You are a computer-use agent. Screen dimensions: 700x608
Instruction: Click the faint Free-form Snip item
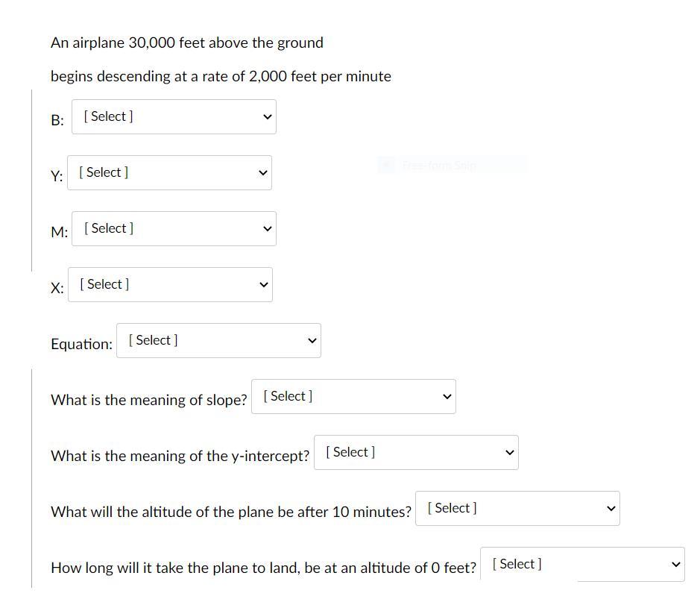(438, 166)
